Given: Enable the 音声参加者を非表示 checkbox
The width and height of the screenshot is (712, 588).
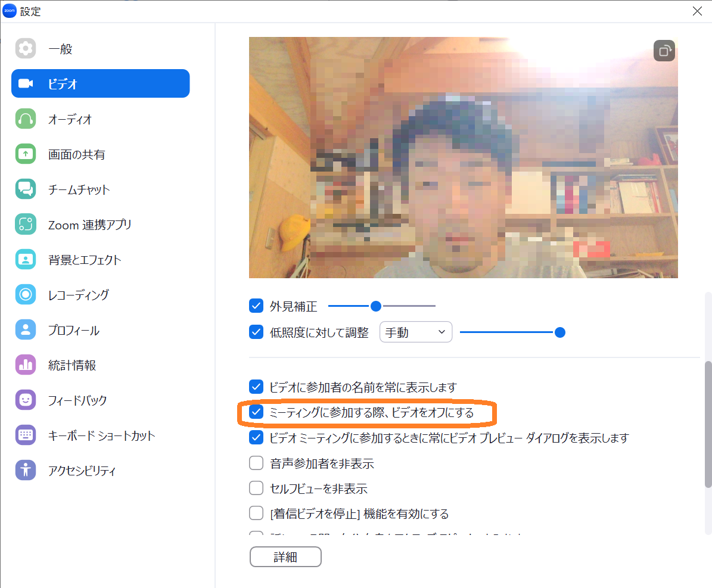Looking at the screenshot, I should pos(256,463).
